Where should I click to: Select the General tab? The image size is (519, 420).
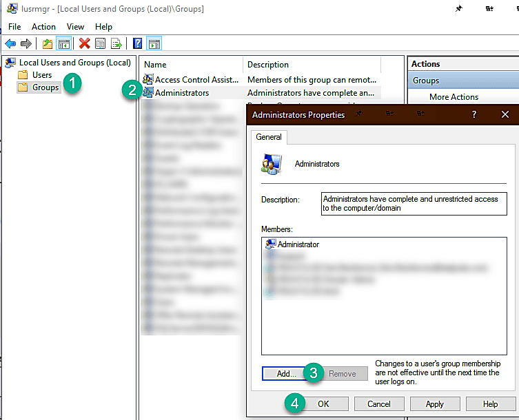tap(269, 137)
